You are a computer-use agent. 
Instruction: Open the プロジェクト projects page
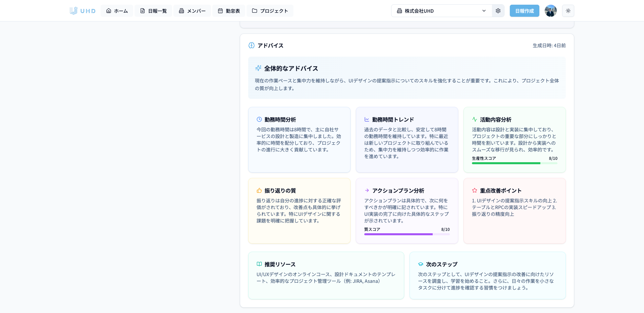[x=270, y=11]
